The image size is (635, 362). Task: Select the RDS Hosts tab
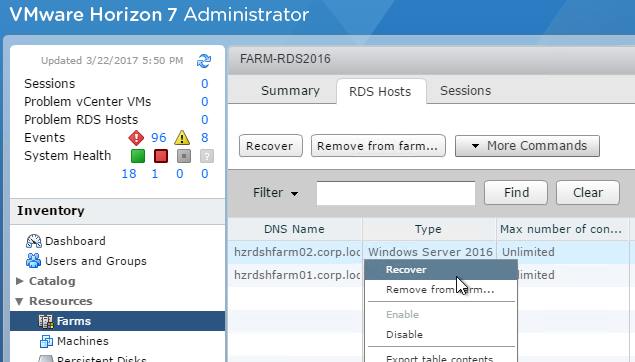[x=380, y=92]
